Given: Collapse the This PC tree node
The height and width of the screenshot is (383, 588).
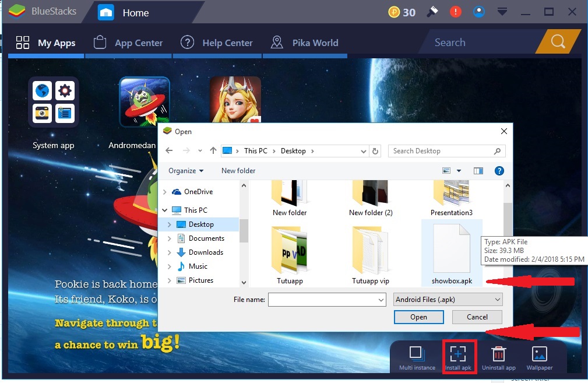Looking at the screenshot, I should [x=164, y=210].
